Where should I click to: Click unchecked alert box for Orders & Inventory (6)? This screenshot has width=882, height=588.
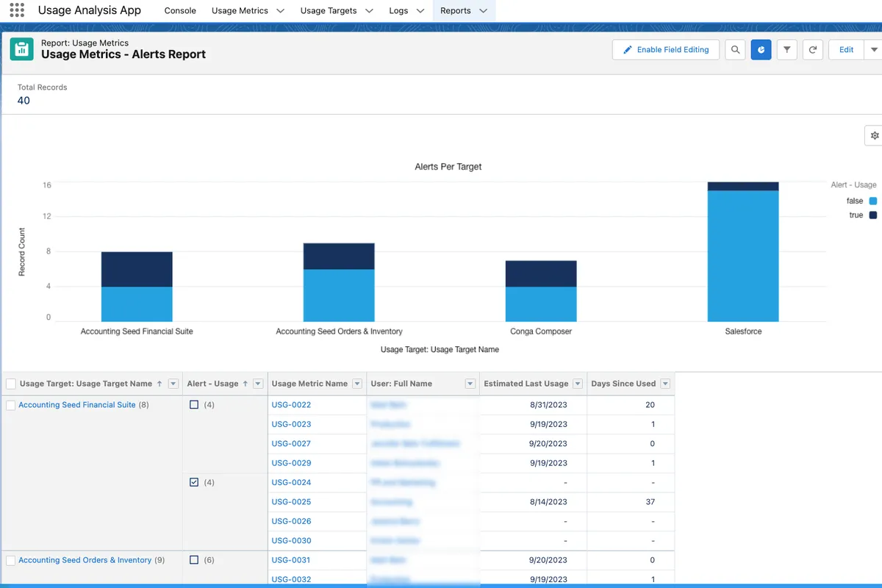pos(194,559)
